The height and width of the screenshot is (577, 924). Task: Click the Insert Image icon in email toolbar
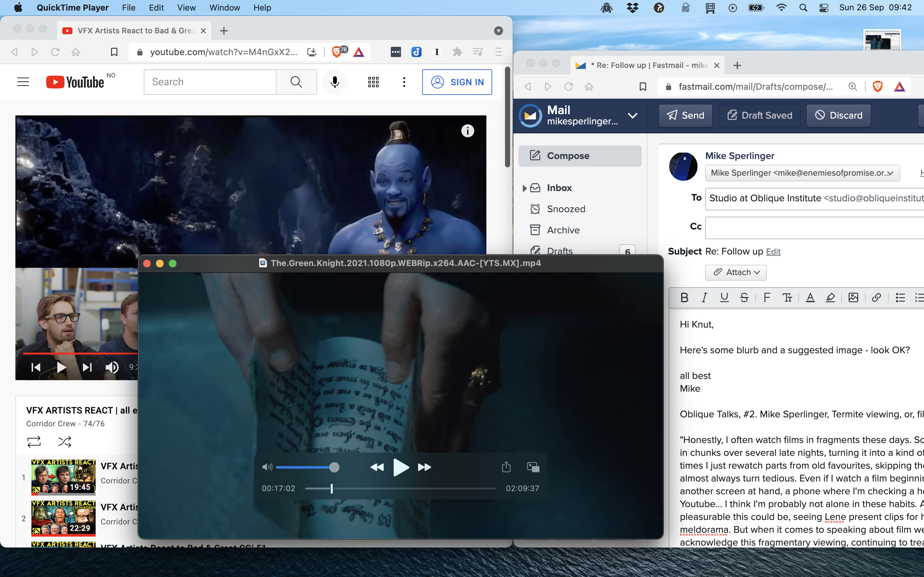[x=854, y=298]
